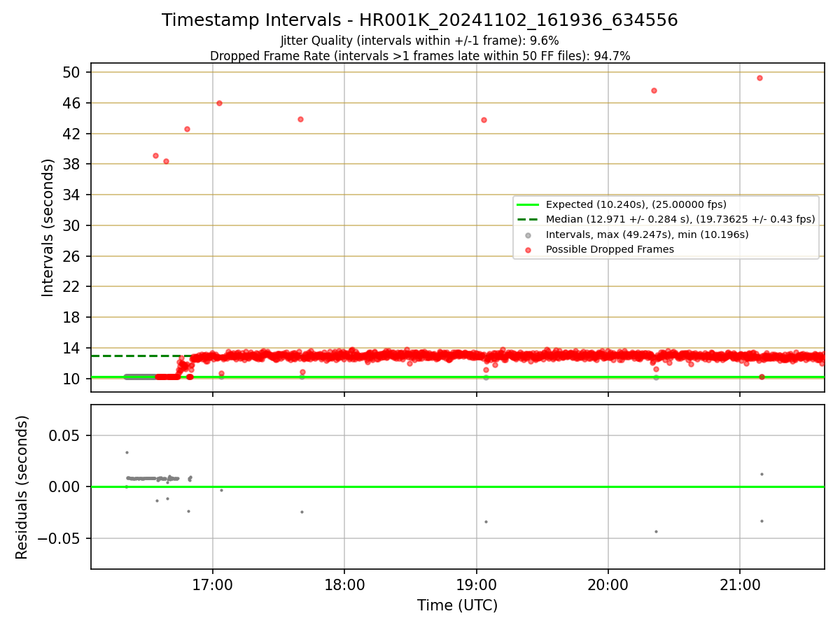840x630 pixels.
Task: Click the Intervals (seconds) y-axis label
Action: click(48, 227)
